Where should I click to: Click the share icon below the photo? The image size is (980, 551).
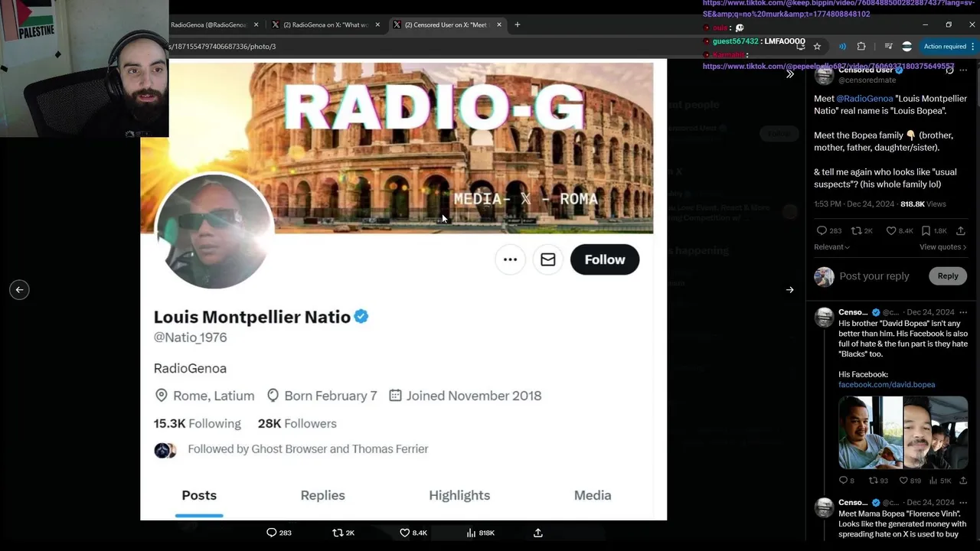tap(538, 533)
